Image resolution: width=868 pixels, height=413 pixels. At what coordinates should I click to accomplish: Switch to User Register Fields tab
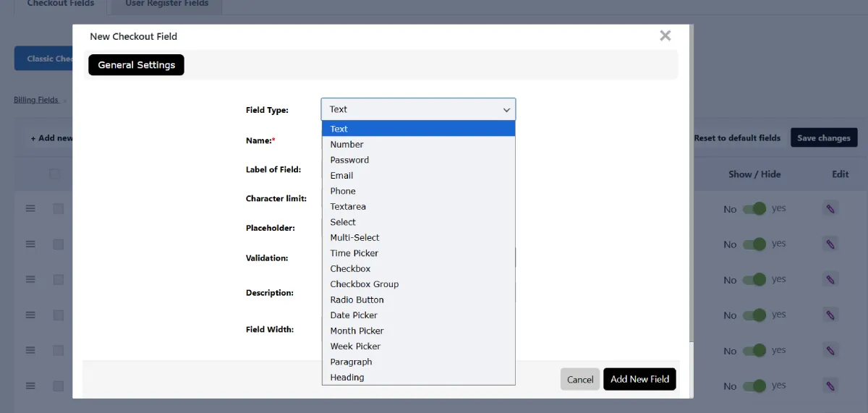(166, 4)
